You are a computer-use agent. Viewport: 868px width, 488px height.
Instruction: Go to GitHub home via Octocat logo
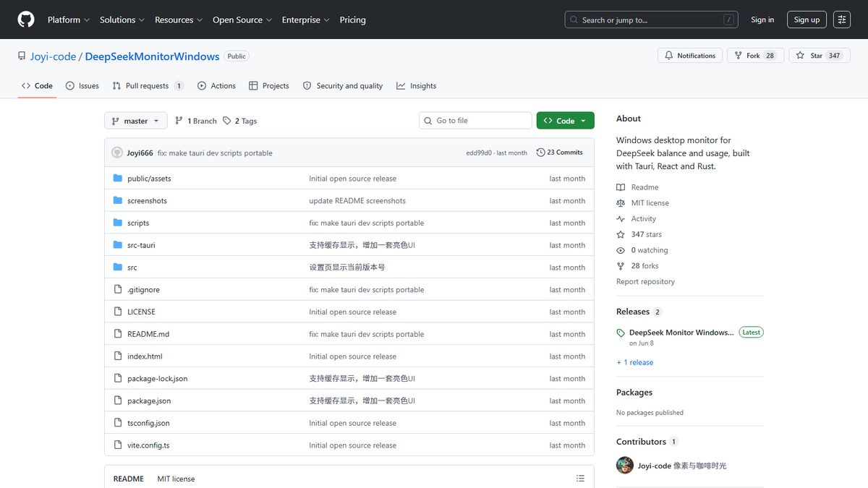click(x=26, y=20)
